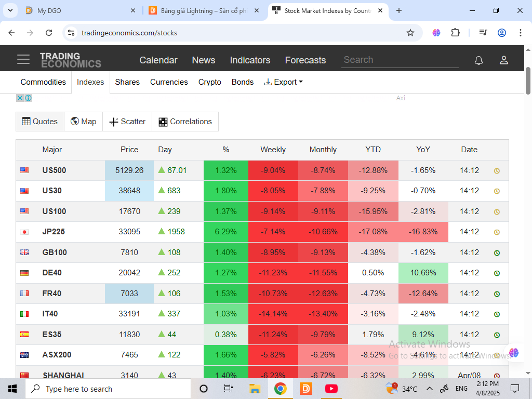Switch to the Correlations view
Viewport: 532px width, 399px height.
tap(185, 122)
